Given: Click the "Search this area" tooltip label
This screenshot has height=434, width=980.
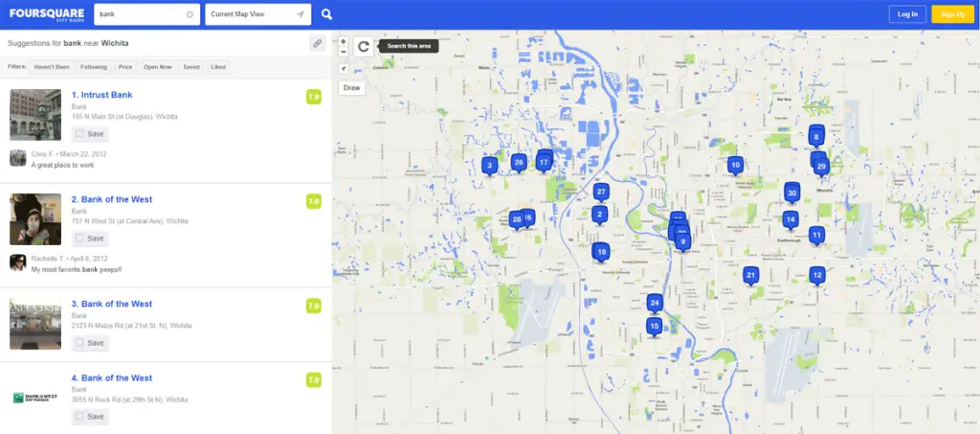Looking at the screenshot, I should [x=409, y=46].
